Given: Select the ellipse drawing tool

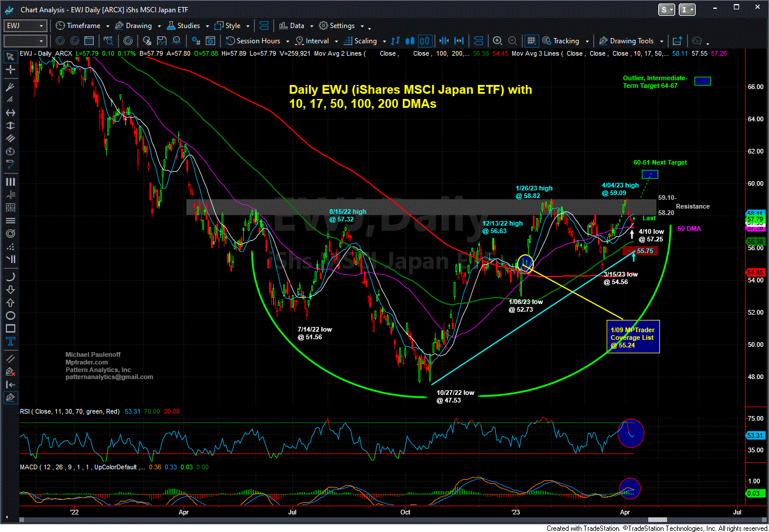Looking at the screenshot, I should coord(11,316).
